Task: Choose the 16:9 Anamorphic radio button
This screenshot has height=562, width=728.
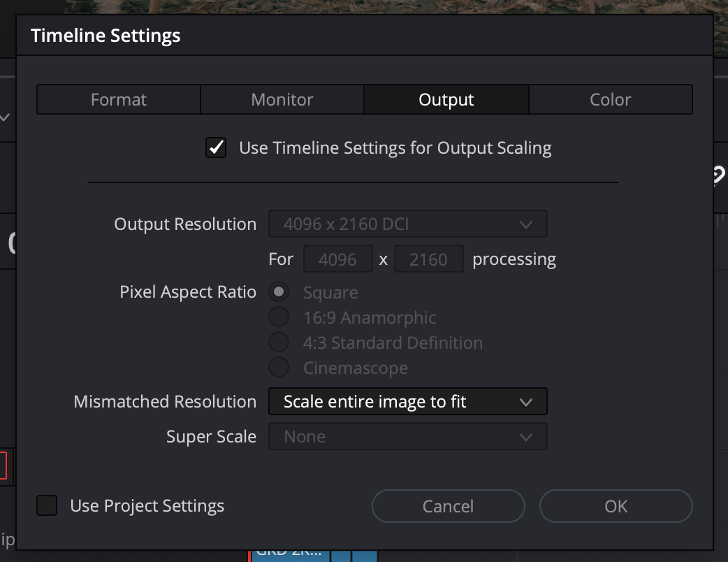Action: (x=279, y=318)
